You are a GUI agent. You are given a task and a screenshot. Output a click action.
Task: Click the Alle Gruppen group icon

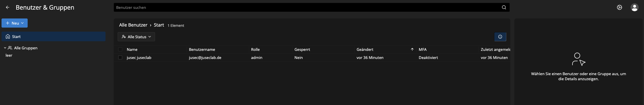coord(10,48)
